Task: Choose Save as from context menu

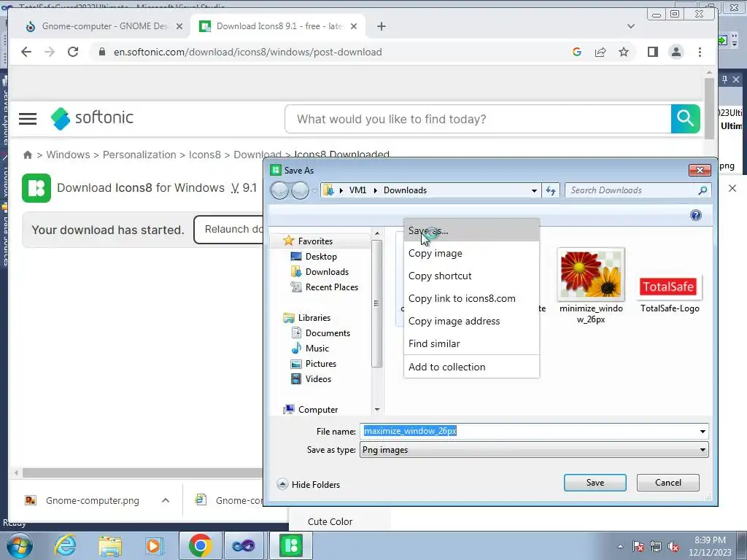Action: click(471, 231)
